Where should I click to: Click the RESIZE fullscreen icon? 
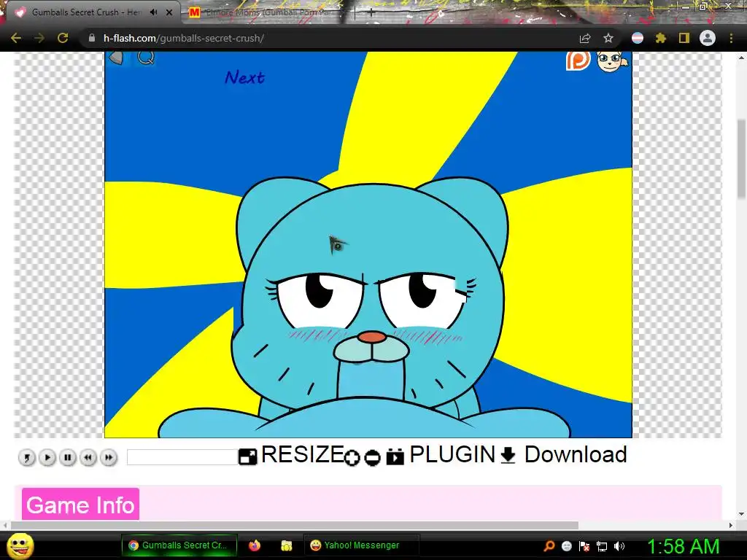tap(248, 456)
